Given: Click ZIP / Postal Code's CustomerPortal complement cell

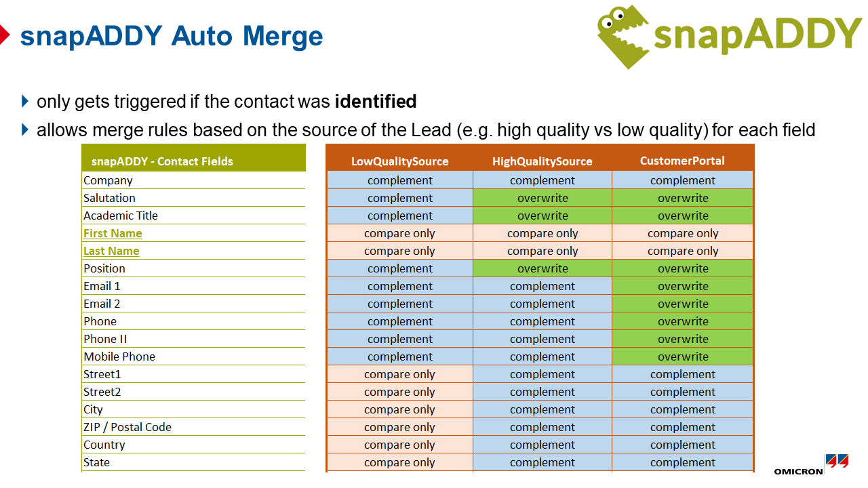Looking at the screenshot, I should 683,427.
